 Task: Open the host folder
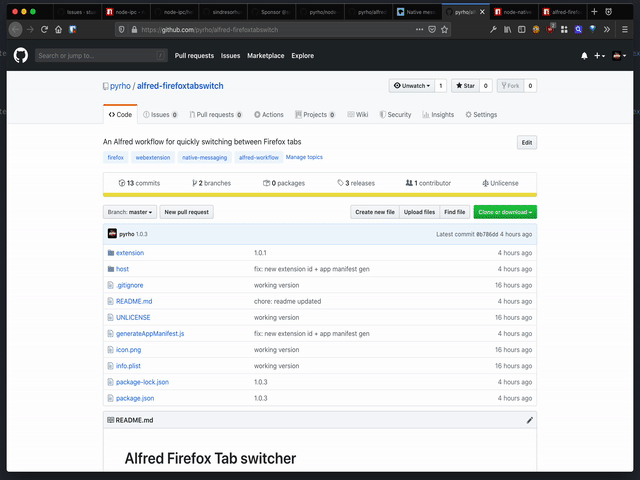click(x=122, y=269)
